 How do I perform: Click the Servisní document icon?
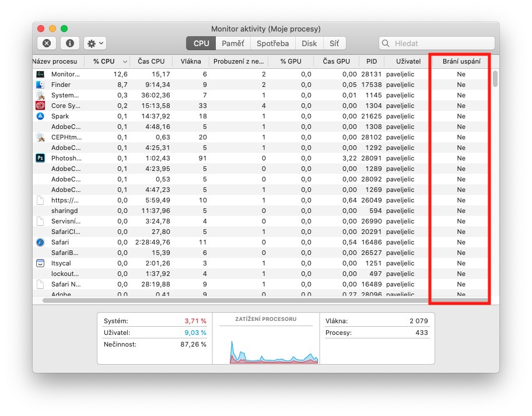point(40,221)
